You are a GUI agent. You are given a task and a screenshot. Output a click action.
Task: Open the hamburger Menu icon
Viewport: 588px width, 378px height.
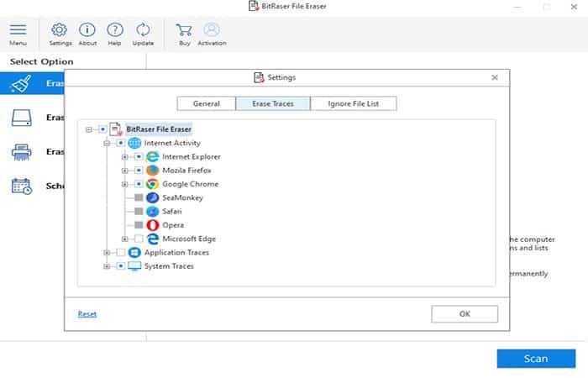pyautogui.click(x=18, y=29)
